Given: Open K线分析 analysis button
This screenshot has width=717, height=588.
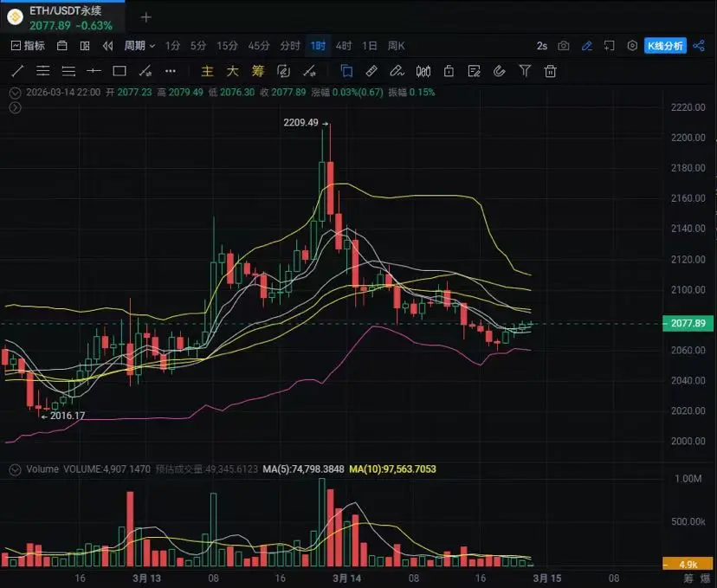Looking at the screenshot, I should point(665,46).
